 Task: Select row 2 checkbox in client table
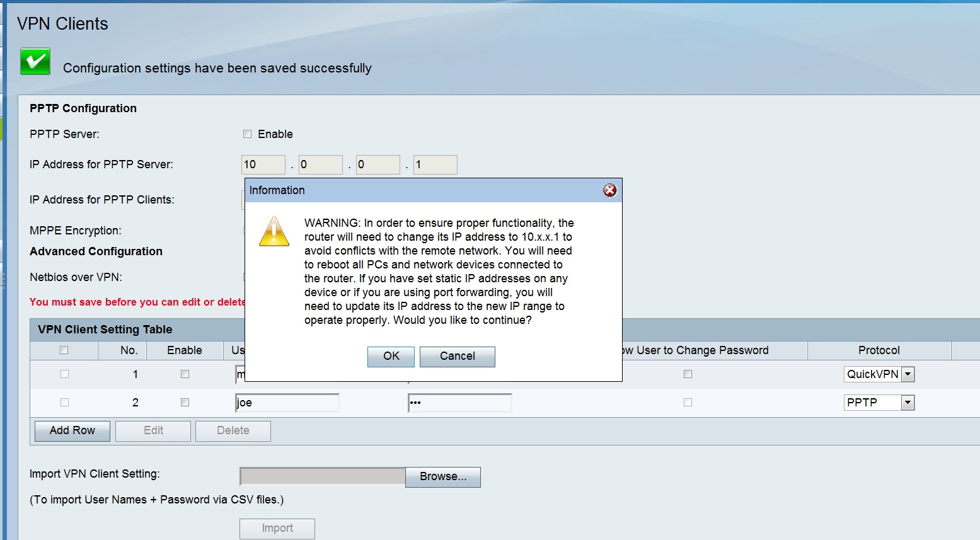click(x=64, y=403)
